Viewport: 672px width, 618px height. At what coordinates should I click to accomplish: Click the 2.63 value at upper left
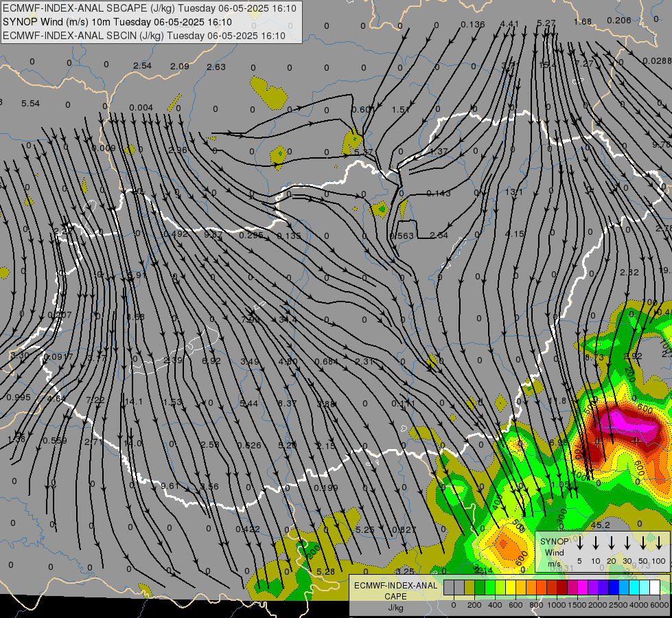point(216,67)
